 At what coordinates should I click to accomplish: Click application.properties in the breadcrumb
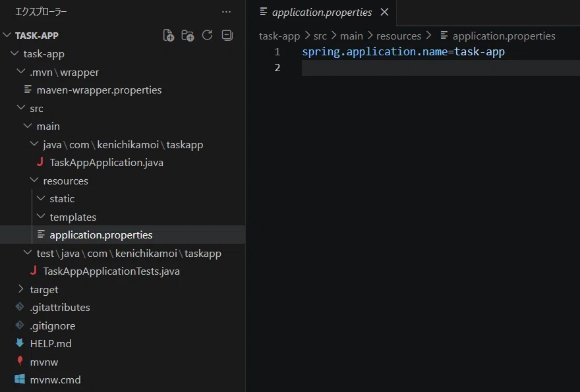504,36
